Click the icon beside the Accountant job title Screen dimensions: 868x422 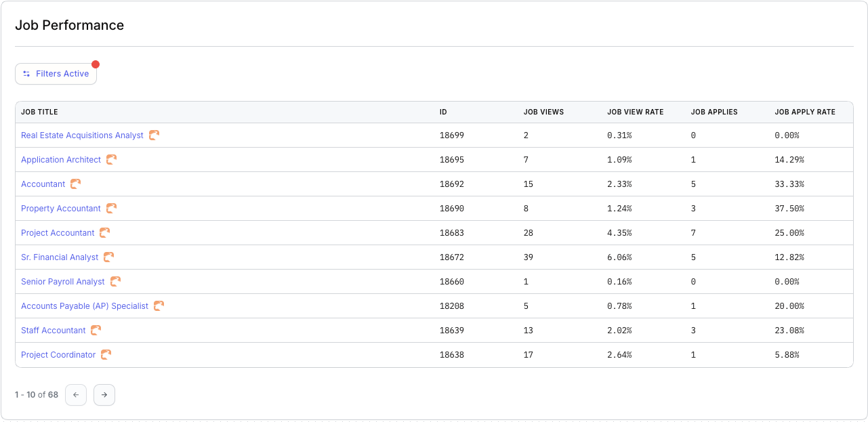point(76,184)
